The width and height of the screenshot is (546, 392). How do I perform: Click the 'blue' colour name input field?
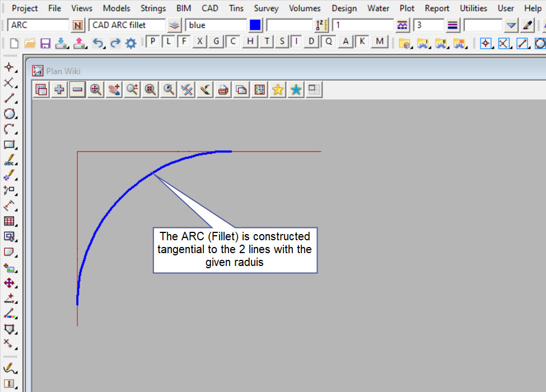pyautogui.click(x=216, y=25)
